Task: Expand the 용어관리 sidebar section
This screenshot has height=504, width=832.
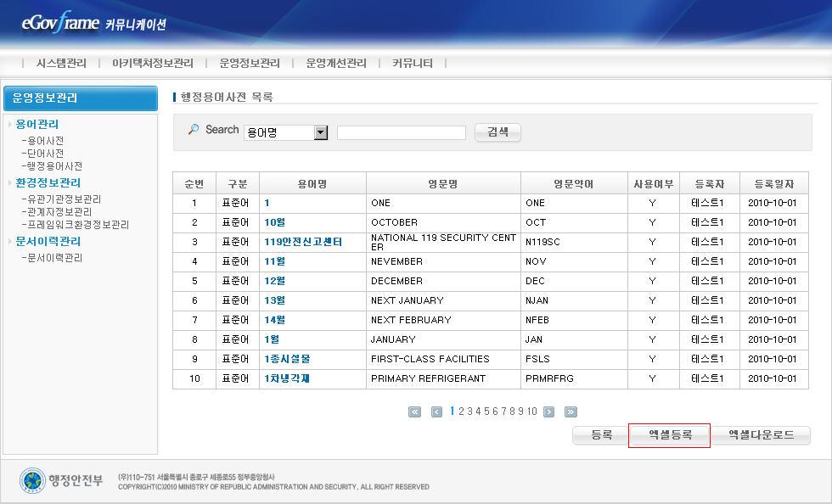Action: [37, 124]
